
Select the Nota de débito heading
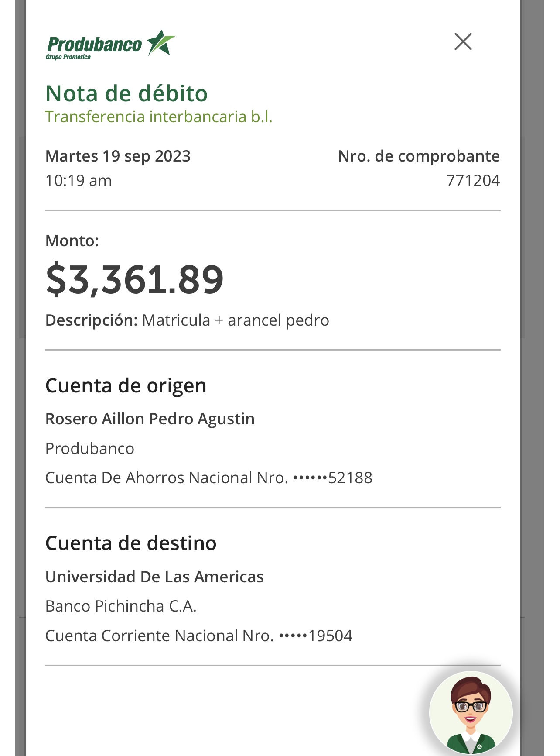126,93
